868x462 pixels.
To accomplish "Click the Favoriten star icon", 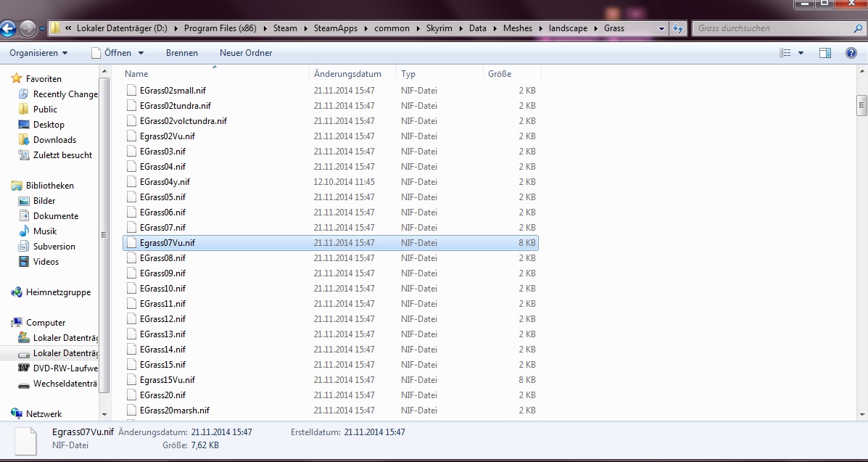I will click(17, 78).
